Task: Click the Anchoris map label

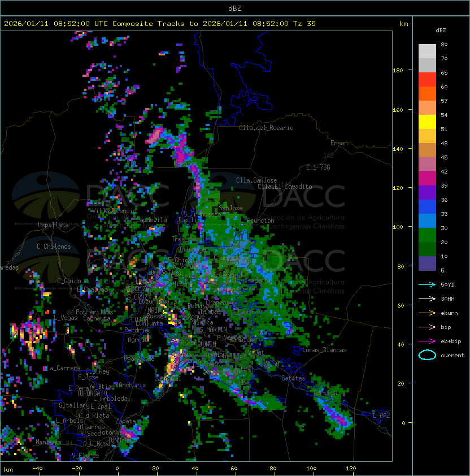Action: [x=132, y=385]
